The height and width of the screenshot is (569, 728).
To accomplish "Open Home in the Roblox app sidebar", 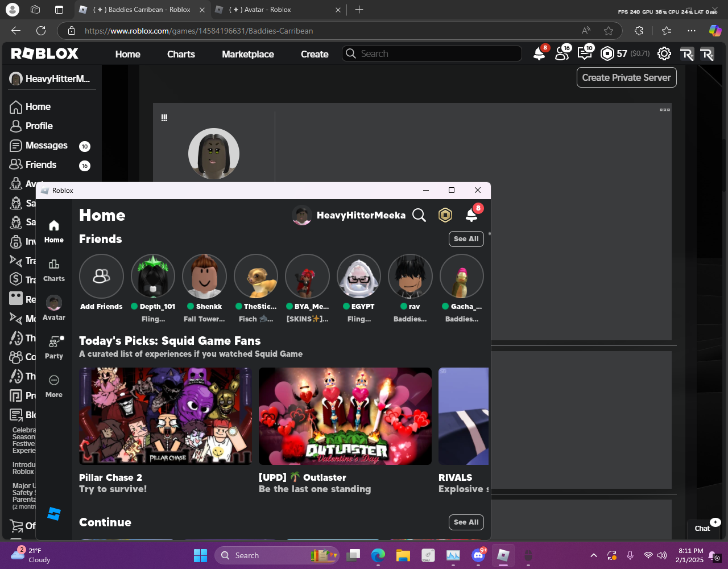I will click(54, 232).
